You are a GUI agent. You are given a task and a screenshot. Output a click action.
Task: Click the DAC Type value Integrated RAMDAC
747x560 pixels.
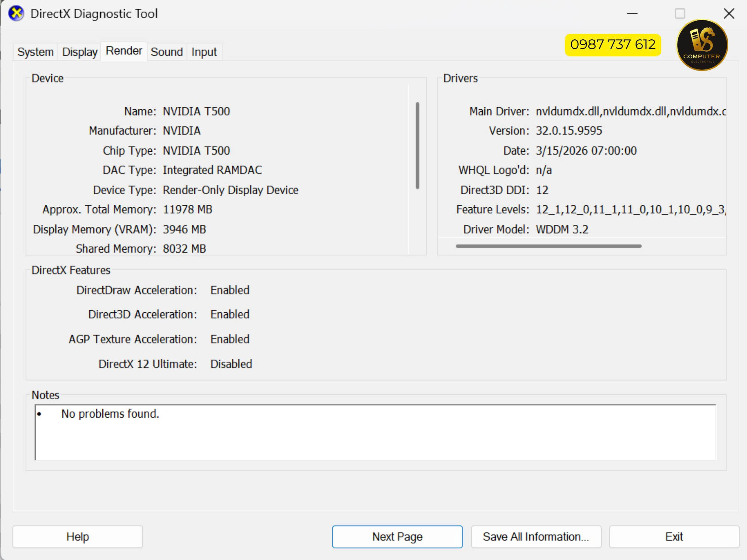[212, 170]
